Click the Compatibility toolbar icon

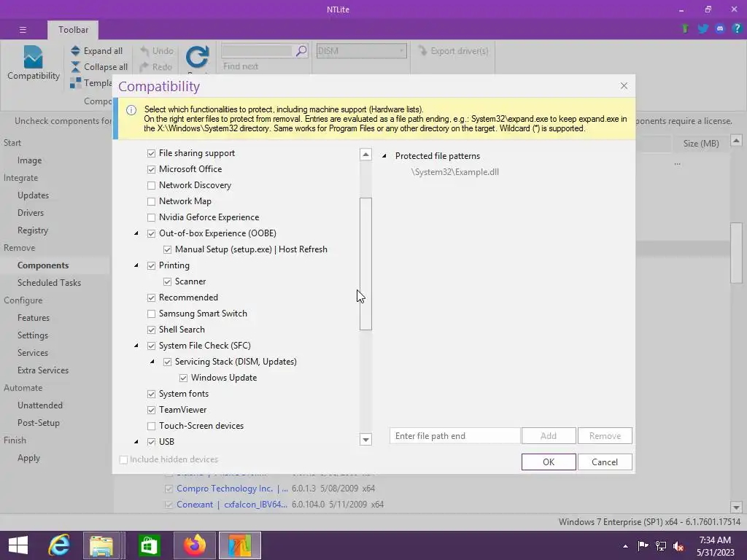point(33,57)
